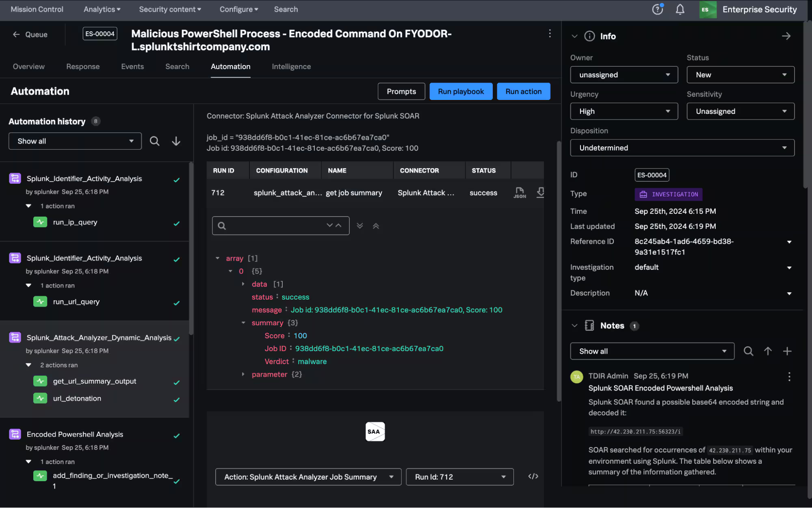Download automation history via the arrow icon
The image size is (812, 508).
pyautogui.click(x=176, y=141)
